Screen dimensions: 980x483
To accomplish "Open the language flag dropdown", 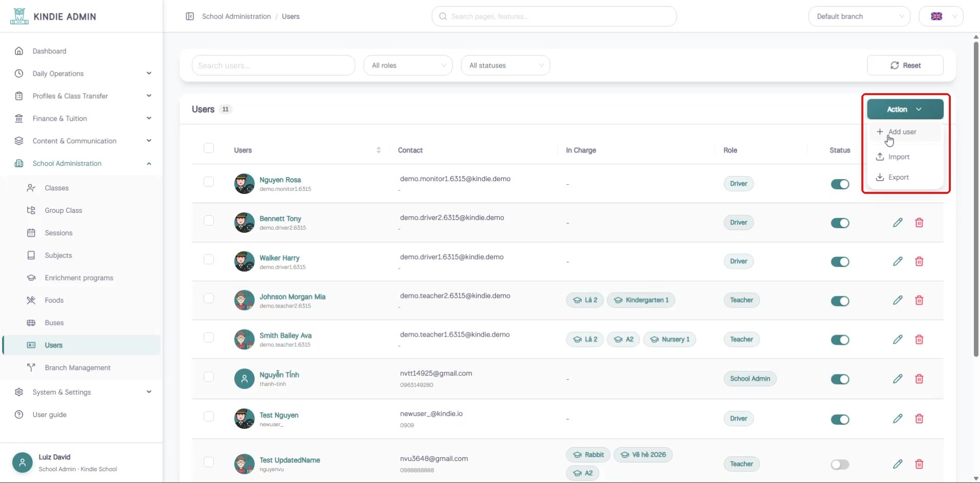I will click(x=941, y=16).
